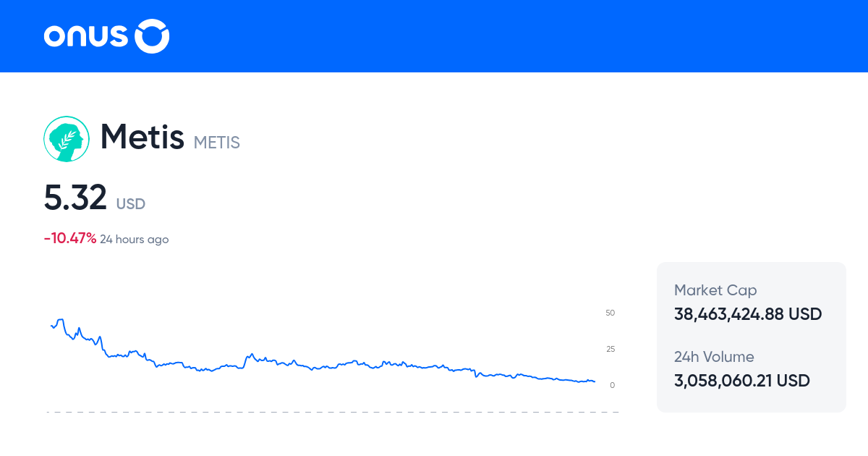The image size is (868, 456).
Task: Expand the METIS ticker label
Action: 216,143
